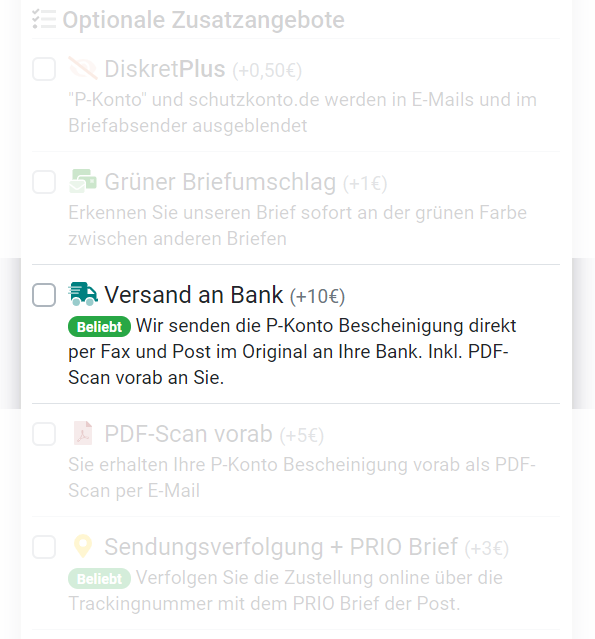Click the yellow location pin icon
Screen dimensions: 595x639
coord(83,546)
